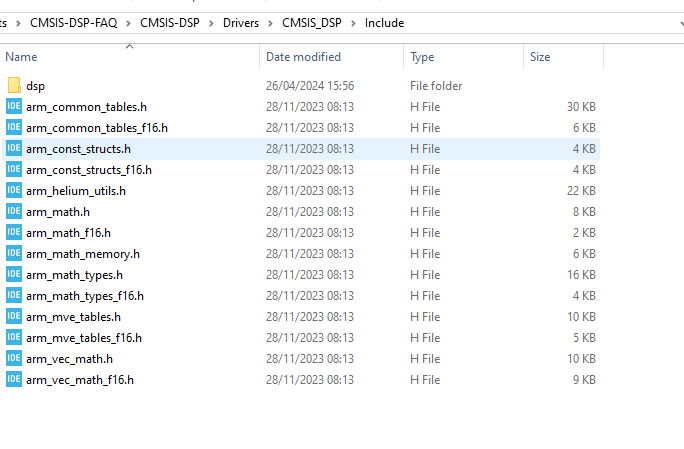The height and width of the screenshot is (449, 684).
Task: Select file name arm_common_tables_f16.h
Action: [97, 128]
